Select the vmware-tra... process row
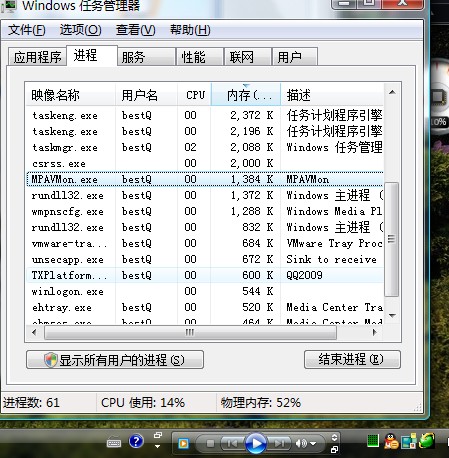This screenshot has width=449, height=458. tap(205, 243)
